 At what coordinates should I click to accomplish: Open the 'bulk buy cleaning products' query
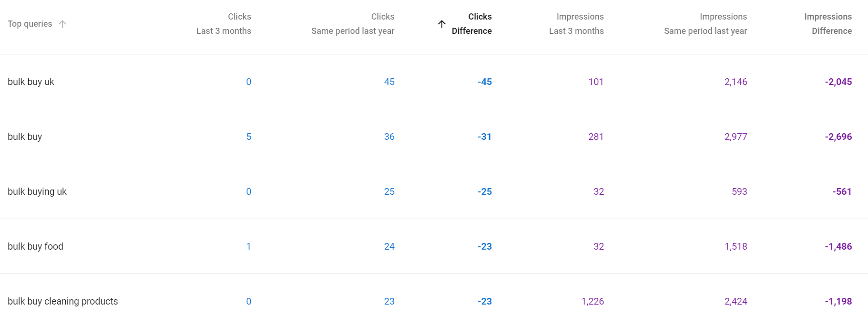click(x=62, y=301)
